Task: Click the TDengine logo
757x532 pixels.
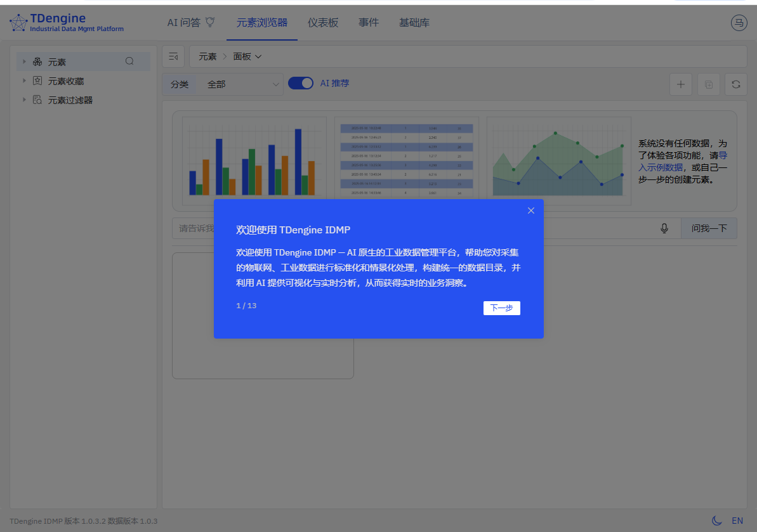Action: [67, 23]
